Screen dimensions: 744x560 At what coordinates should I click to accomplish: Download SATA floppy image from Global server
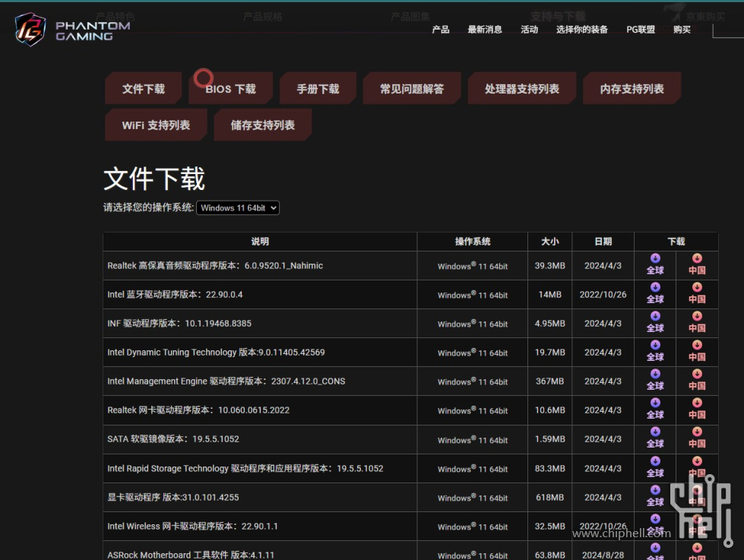tap(655, 438)
